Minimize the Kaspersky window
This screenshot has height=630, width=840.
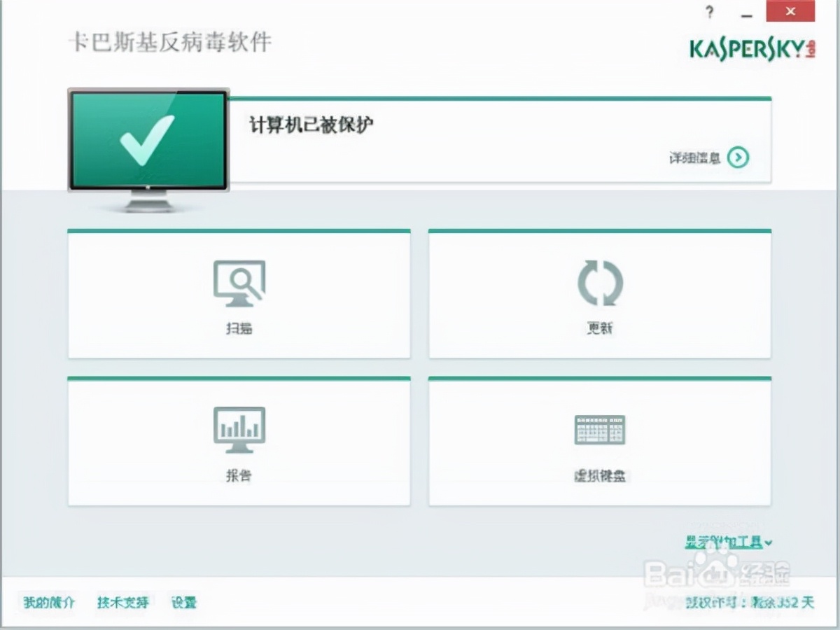point(746,12)
